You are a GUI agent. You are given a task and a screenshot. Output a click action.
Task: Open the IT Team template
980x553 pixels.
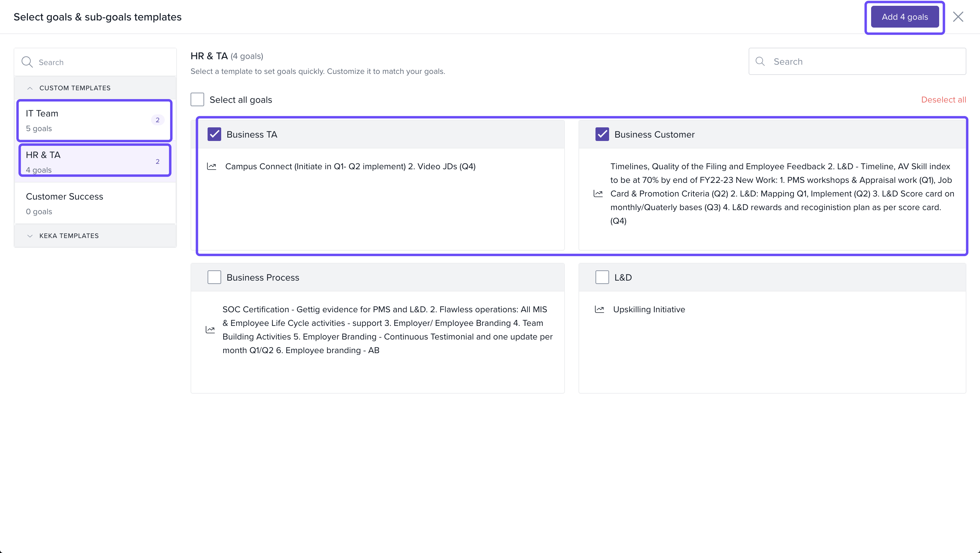pos(87,120)
